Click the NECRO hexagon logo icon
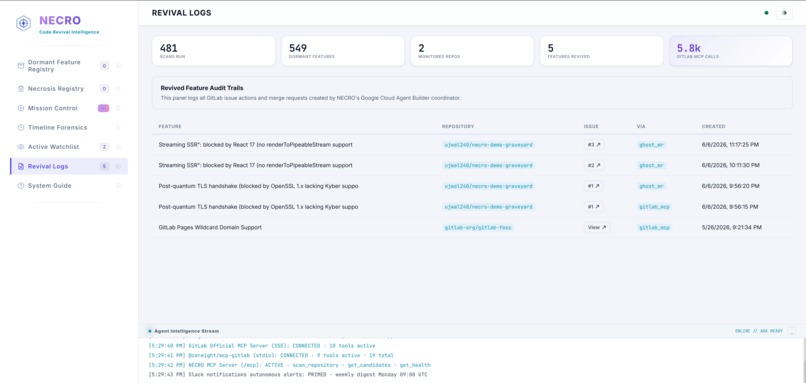806x383 pixels. [x=23, y=23]
